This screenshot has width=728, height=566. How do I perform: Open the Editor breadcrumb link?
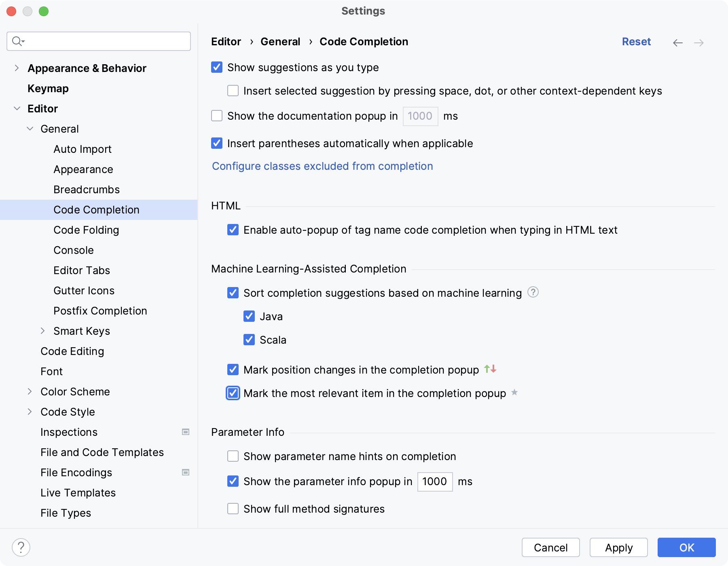click(226, 41)
